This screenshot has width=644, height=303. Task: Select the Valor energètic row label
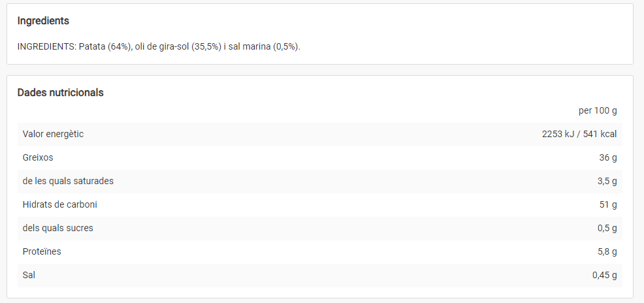53,134
